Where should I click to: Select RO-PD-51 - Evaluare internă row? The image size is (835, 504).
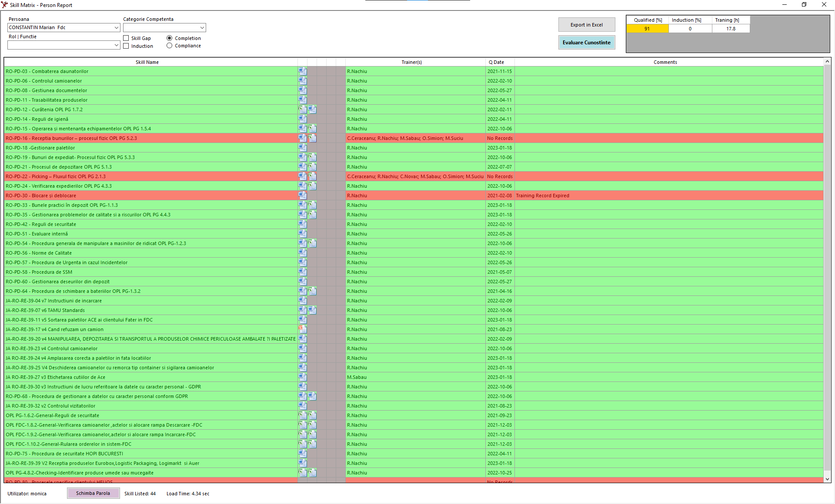pos(414,234)
